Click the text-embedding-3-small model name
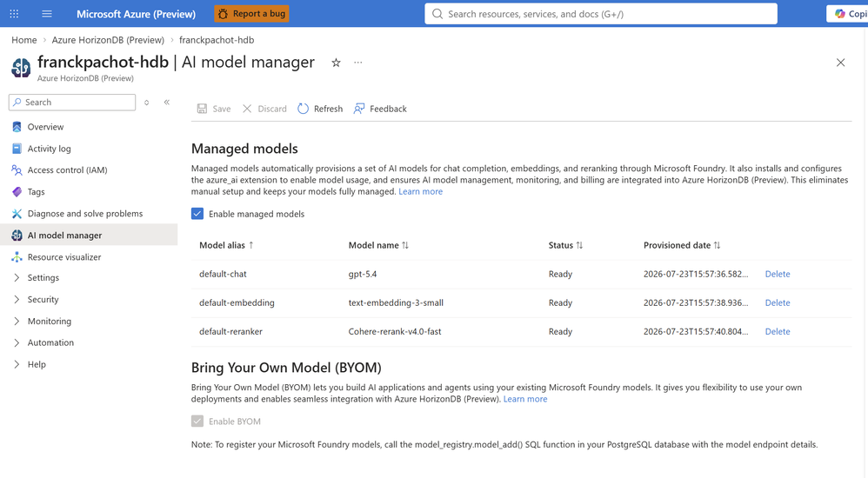The height and width of the screenshot is (478, 868). pyautogui.click(x=396, y=302)
